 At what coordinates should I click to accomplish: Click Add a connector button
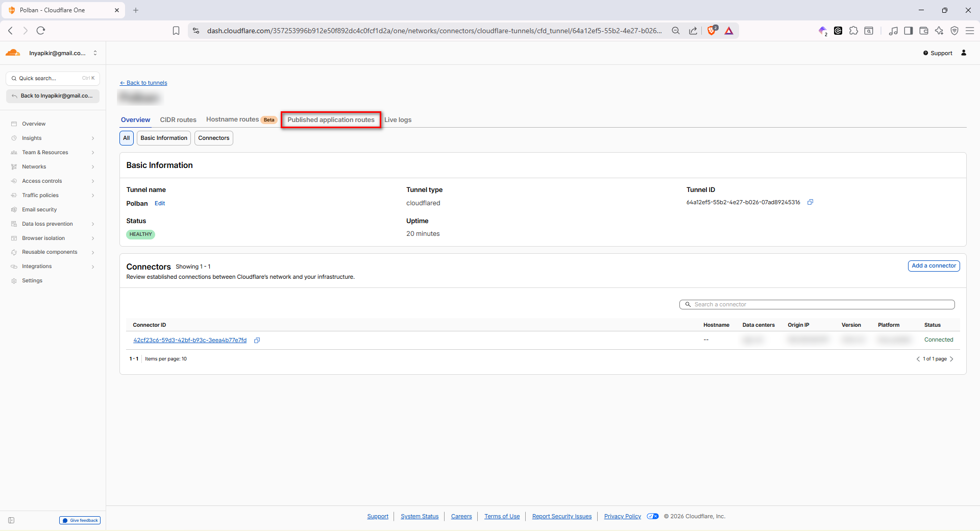click(x=934, y=265)
